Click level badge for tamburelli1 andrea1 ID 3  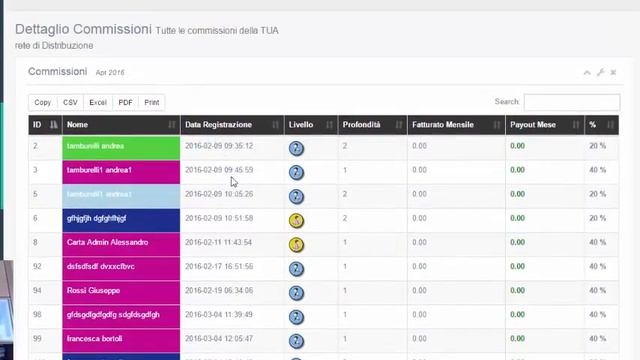point(296,172)
